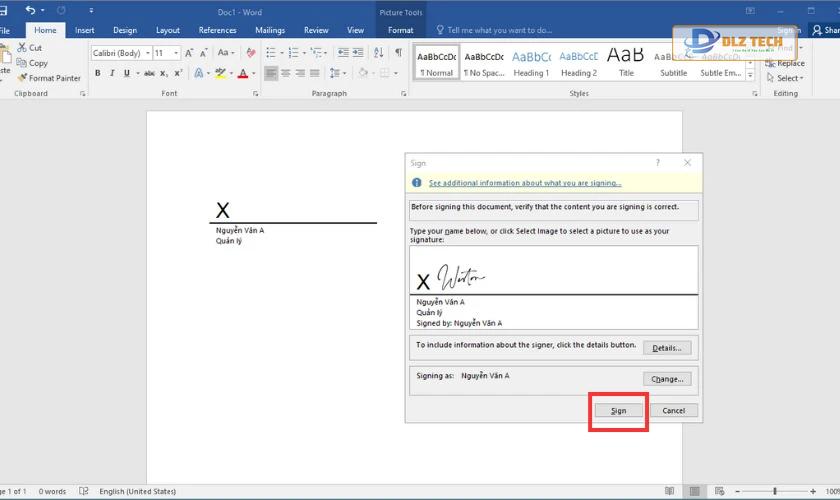
Task: Expand the Styles gallery More arrow
Action: (750, 76)
